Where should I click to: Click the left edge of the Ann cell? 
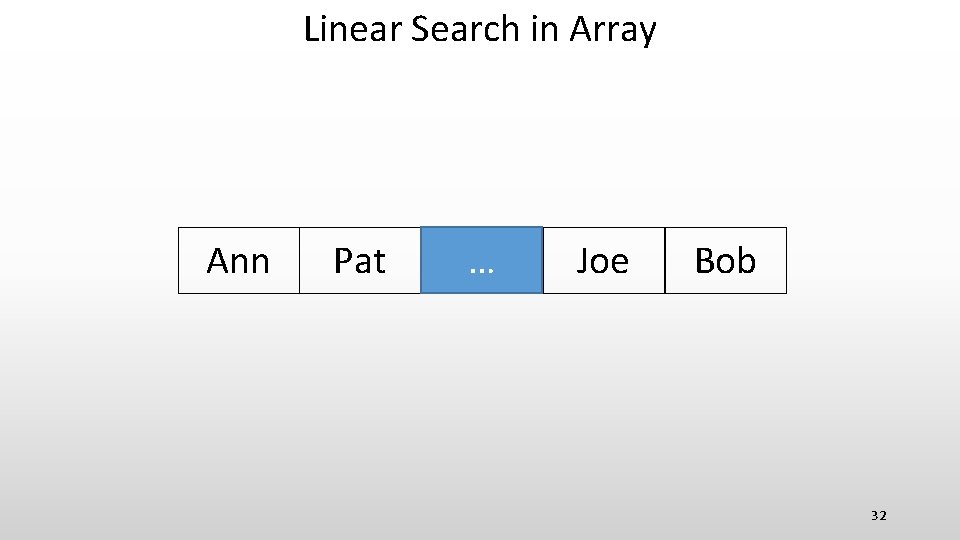coord(179,260)
